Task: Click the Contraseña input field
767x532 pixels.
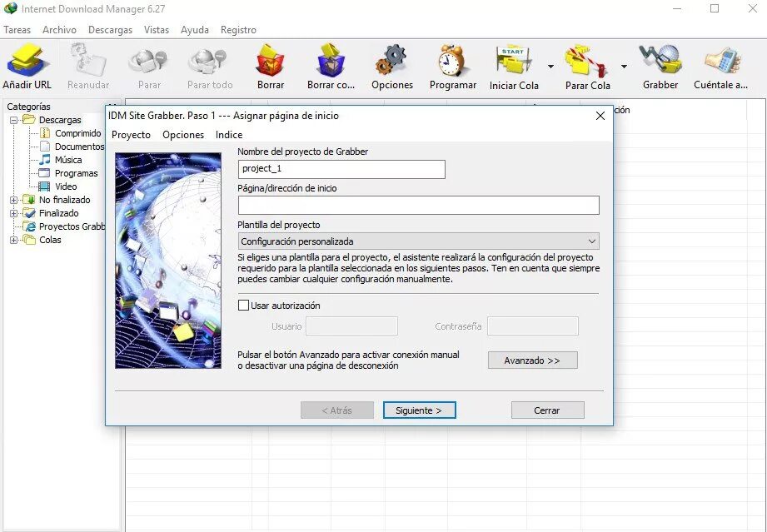Action: click(533, 326)
